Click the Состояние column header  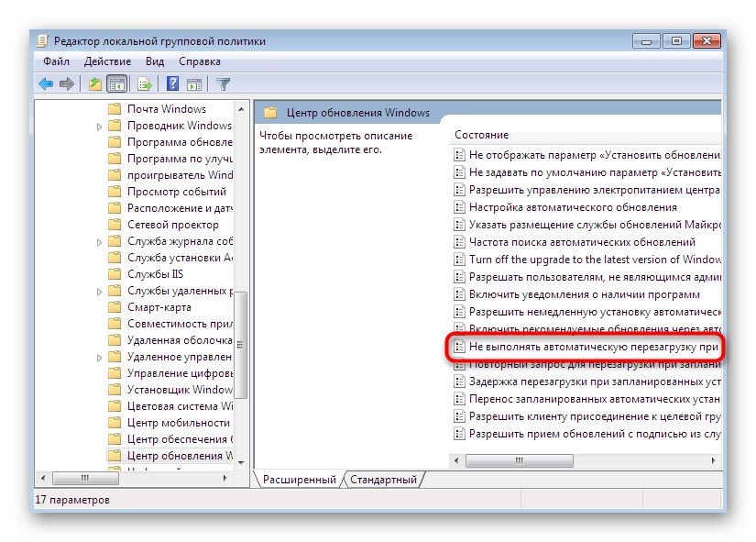482,135
